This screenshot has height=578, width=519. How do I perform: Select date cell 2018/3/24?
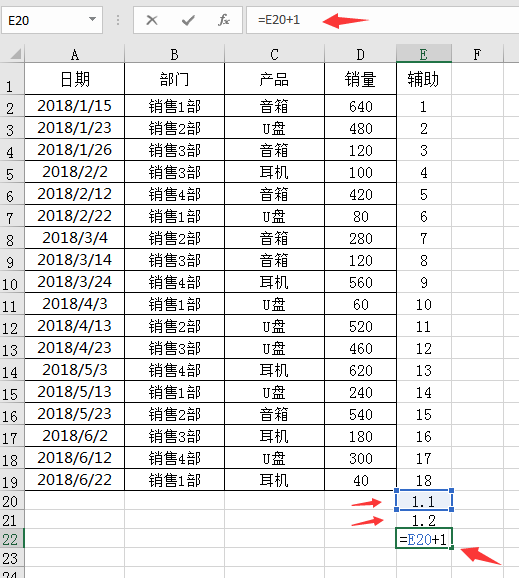pos(74,282)
